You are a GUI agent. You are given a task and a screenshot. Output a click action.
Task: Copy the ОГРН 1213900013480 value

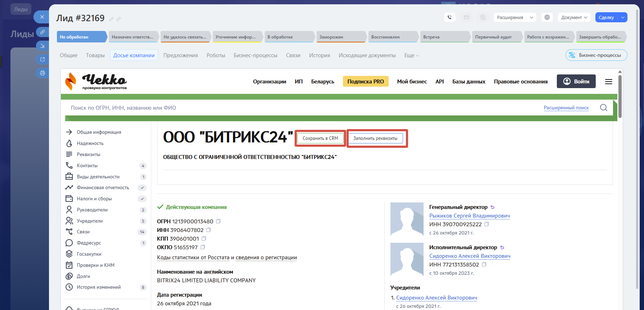pos(218,222)
